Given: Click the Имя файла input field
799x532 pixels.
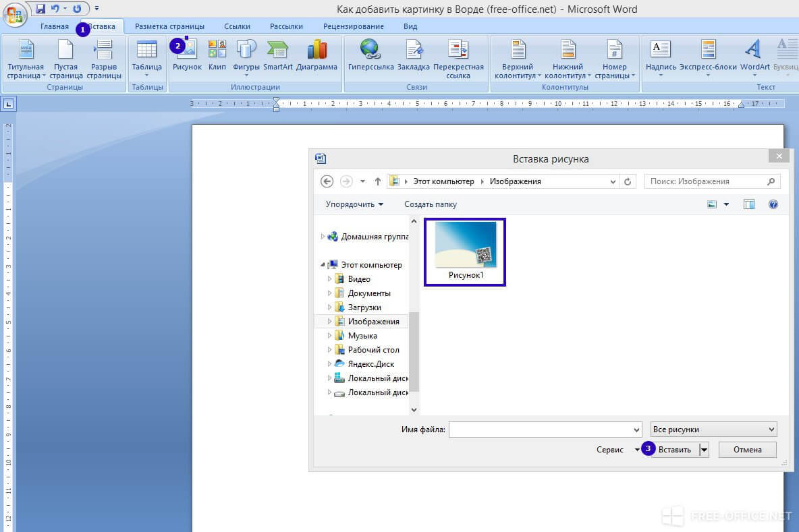Looking at the screenshot, I should coord(545,430).
